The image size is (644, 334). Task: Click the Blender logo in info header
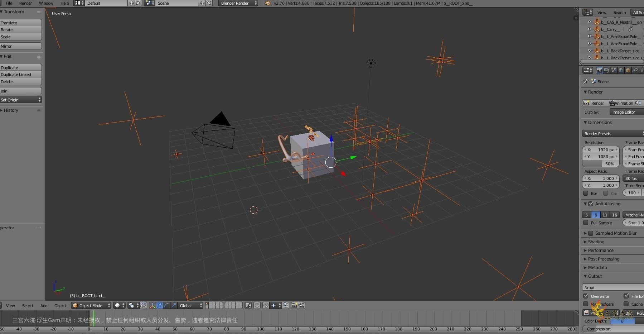tap(267, 3)
